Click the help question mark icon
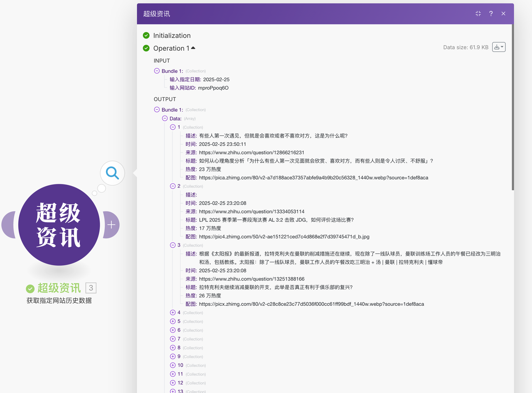The width and height of the screenshot is (532, 393). (x=491, y=14)
